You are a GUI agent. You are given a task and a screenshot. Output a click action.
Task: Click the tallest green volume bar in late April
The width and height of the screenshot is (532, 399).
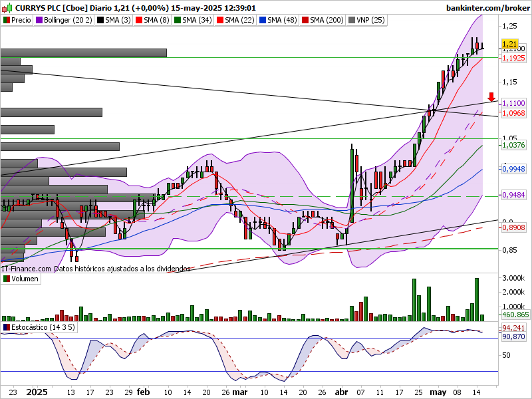click(x=414, y=300)
